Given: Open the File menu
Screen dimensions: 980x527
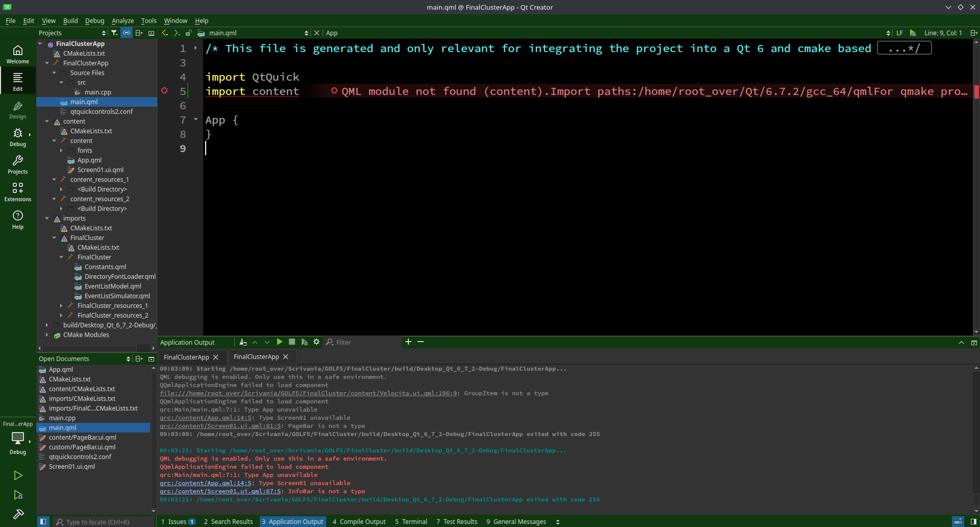Looking at the screenshot, I should [10, 20].
